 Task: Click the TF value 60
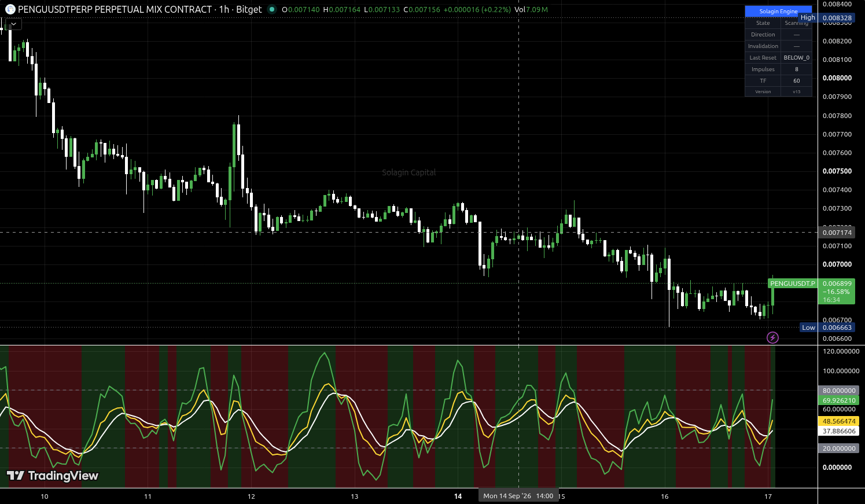[x=797, y=81]
